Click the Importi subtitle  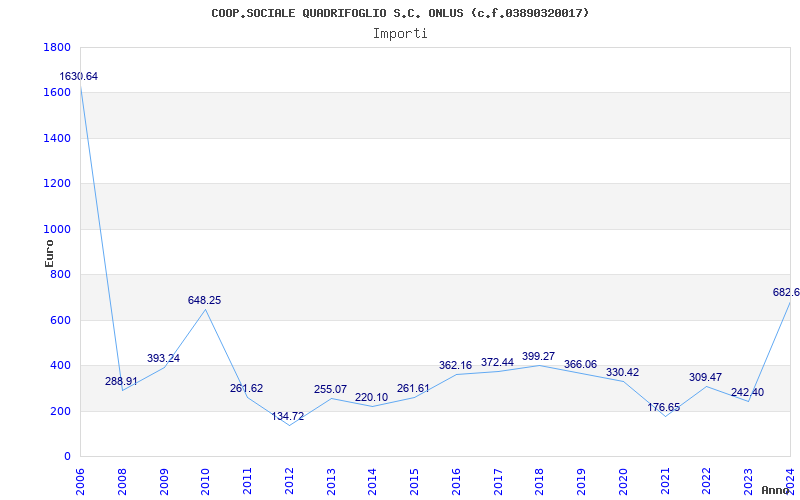(400, 34)
